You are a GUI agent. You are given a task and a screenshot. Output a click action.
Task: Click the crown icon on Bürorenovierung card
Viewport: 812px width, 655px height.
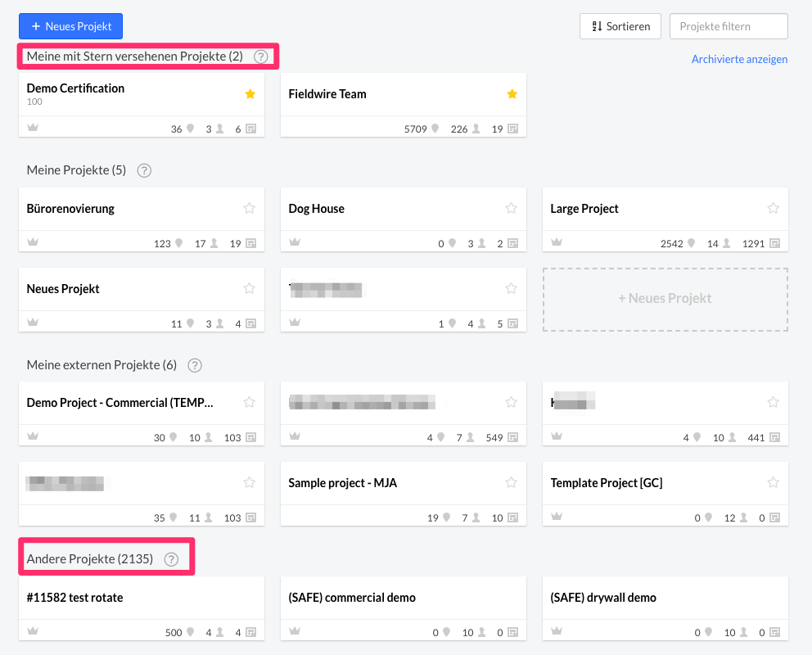pyautogui.click(x=33, y=243)
